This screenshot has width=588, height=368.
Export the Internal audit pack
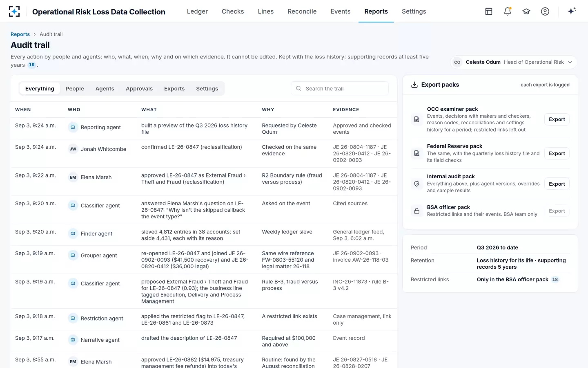tap(557, 184)
